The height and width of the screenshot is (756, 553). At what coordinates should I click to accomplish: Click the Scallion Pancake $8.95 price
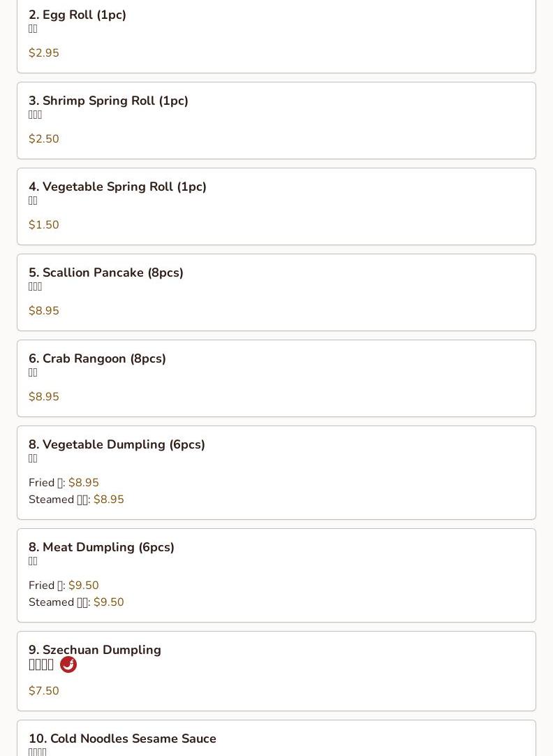[x=44, y=310]
